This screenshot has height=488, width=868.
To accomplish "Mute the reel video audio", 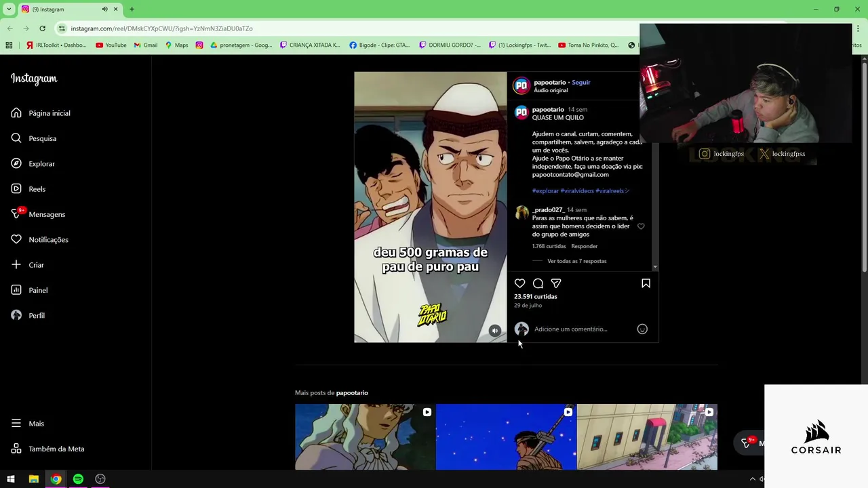I will click(495, 331).
